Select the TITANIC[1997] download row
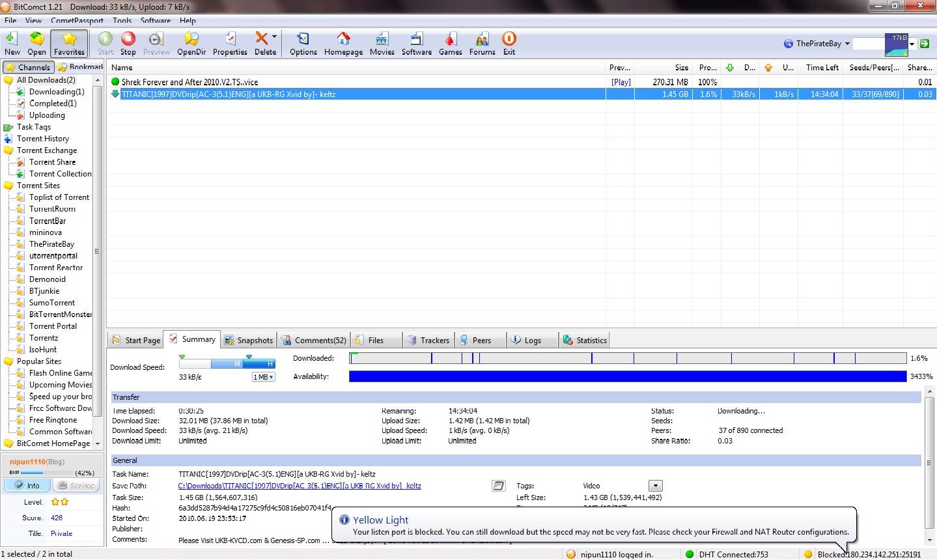The image size is (937, 560). pos(521,94)
